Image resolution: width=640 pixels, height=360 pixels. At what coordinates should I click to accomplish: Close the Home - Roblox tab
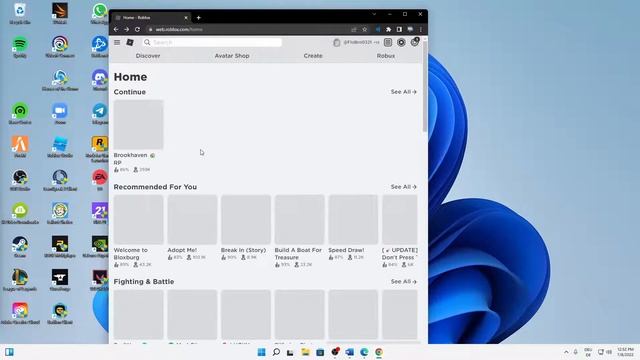click(186, 18)
